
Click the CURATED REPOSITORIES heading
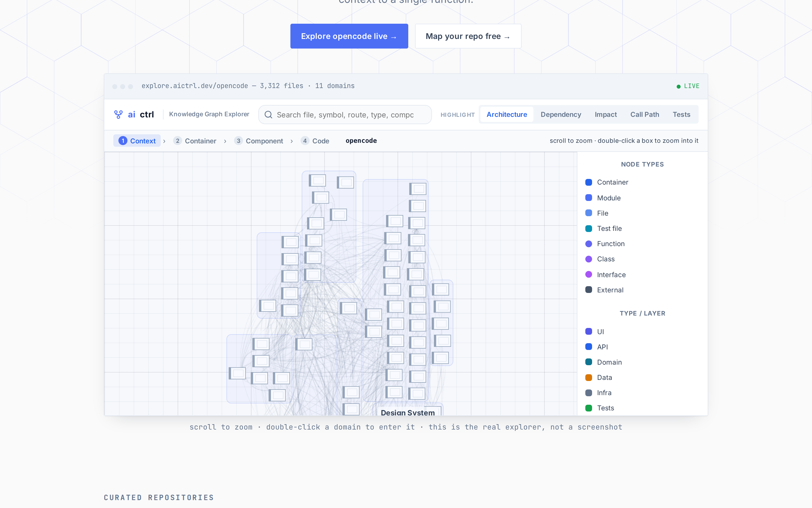(x=159, y=498)
